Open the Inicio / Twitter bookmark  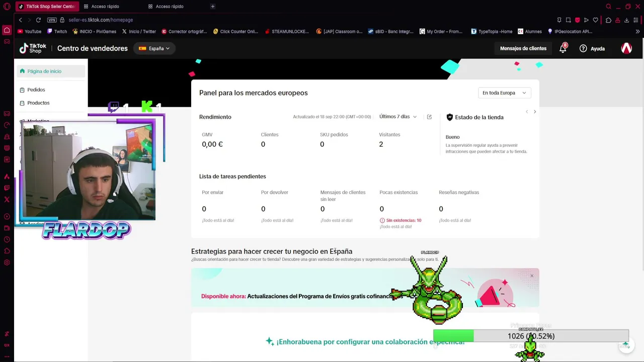(x=139, y=31)
